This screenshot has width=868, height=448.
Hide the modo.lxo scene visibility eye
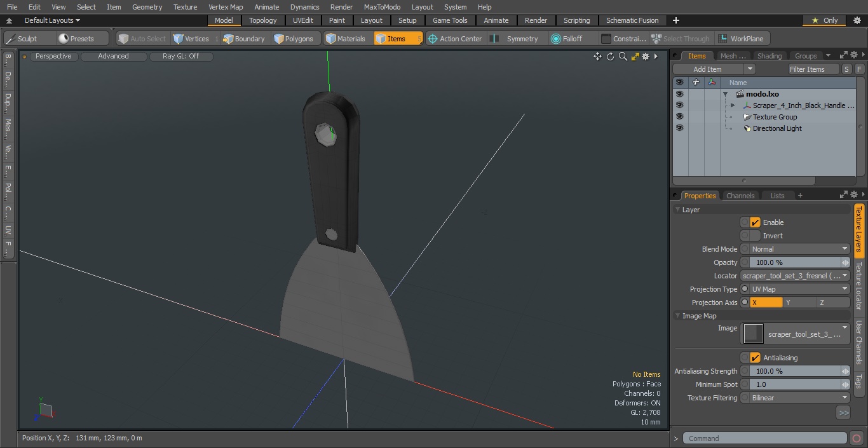679,94
